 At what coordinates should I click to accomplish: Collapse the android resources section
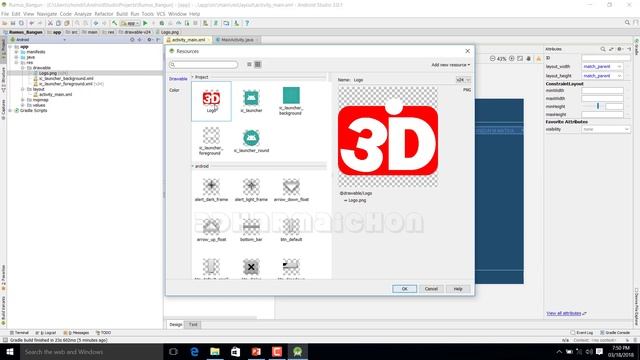click(193, 166)
